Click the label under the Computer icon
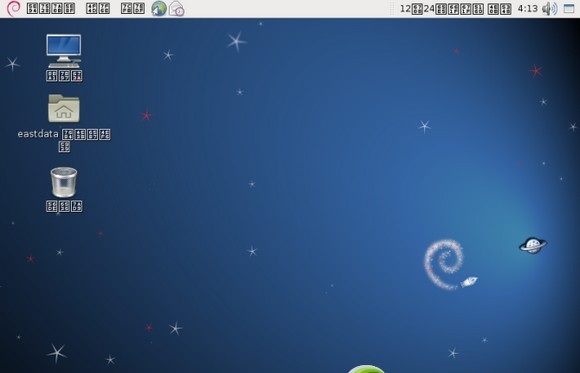This screenshot has width=580, height=373. (64, 76)
